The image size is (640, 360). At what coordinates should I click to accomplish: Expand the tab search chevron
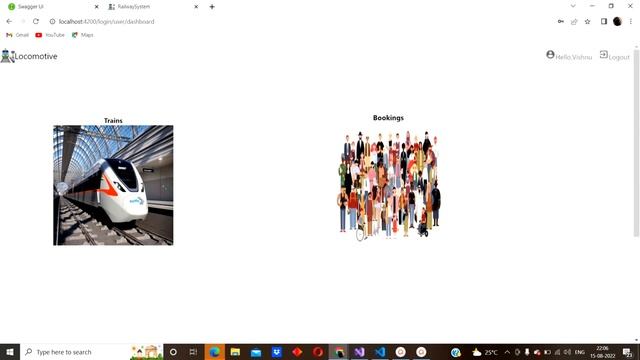[x=573, y=6]
